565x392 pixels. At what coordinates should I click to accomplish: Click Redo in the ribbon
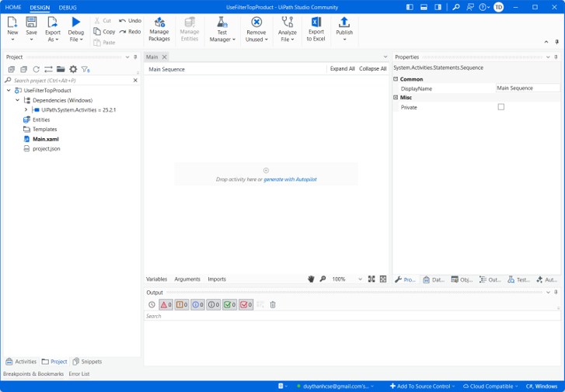point(130,32)
